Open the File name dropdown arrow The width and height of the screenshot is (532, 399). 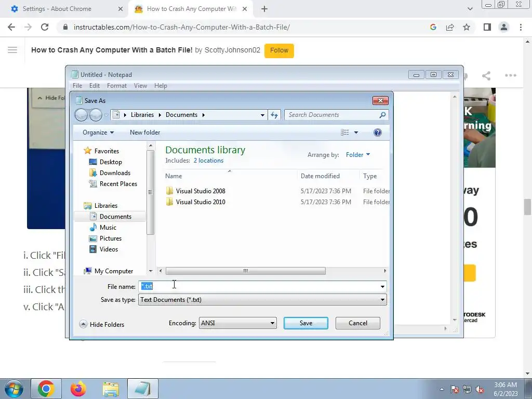[x=382, y=287]
